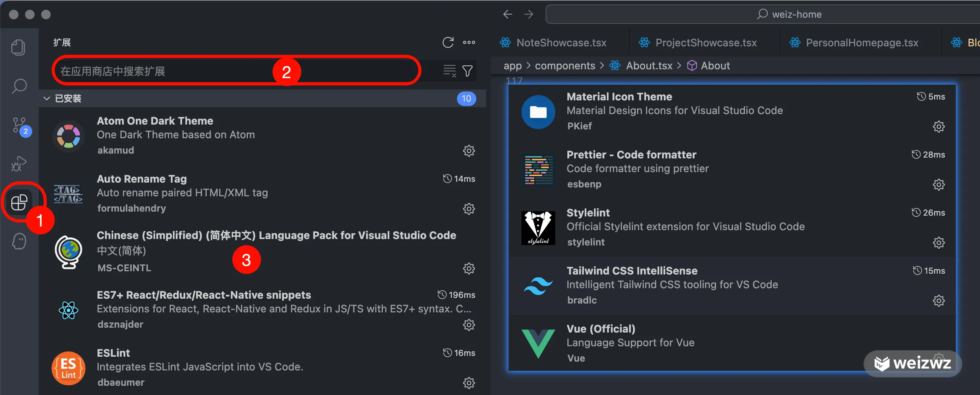Click the components breadcrumb segment
Screen dimensions: 980x395
click(x=565, y=66)
